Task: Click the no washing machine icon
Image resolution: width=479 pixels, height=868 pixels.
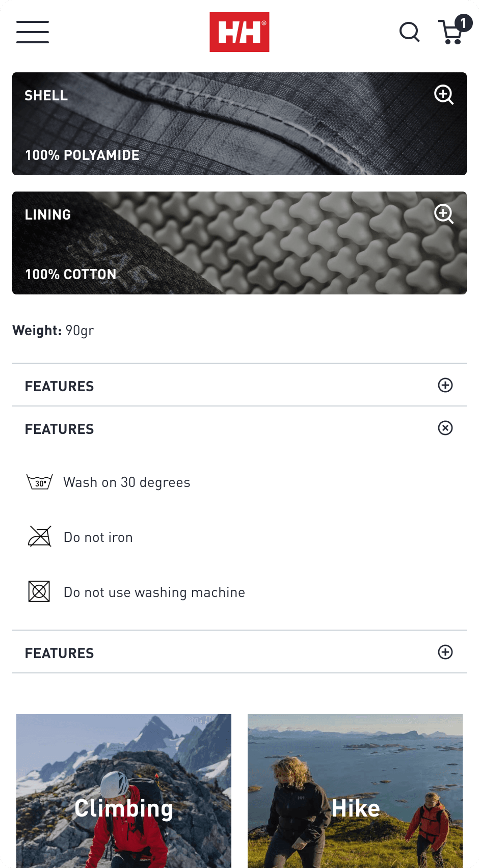Action: pyautogui.click(x=39, y=591)
